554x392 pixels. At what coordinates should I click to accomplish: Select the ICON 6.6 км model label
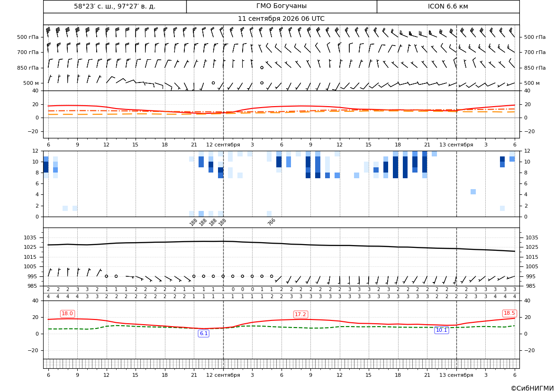coord(448,6)
